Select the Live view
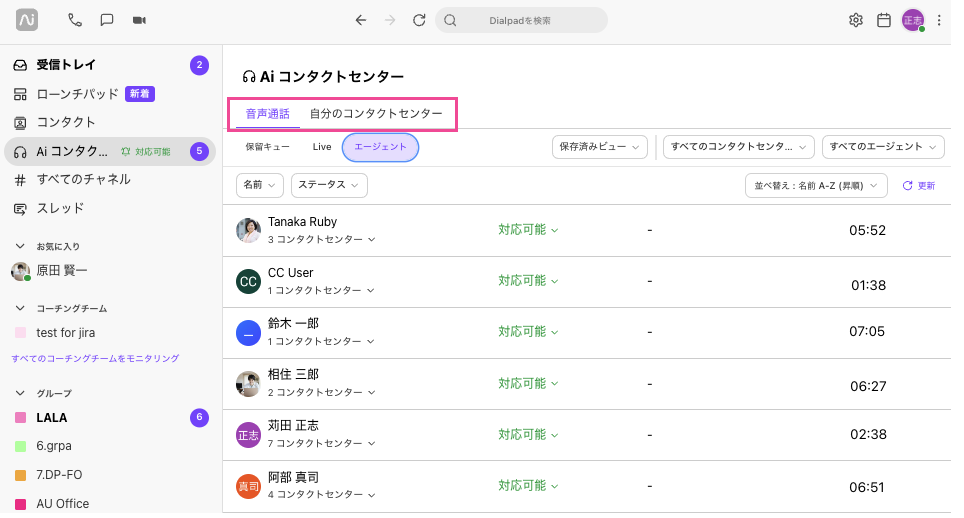The height and width of the screenshot is (518, 964). 322,147
